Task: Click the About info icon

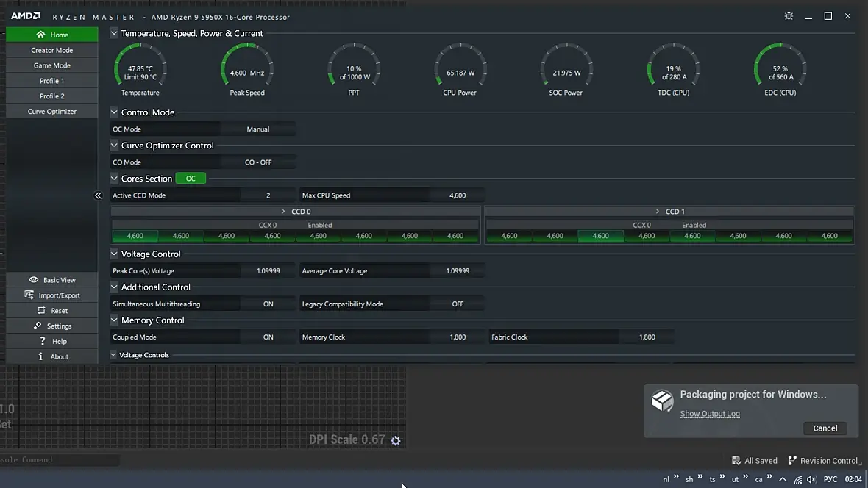Action: (40, 357)
